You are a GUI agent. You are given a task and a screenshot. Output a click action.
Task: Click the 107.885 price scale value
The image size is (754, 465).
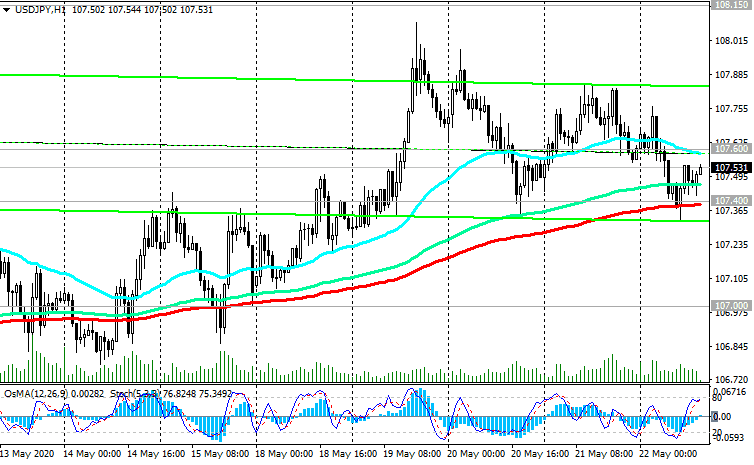tap(731, 75)
